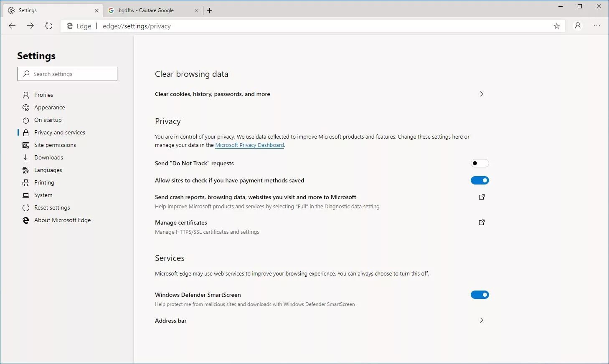Add this page to favorites star
The height and width of the screenshot is (364, 609).
tap(556, 26)
